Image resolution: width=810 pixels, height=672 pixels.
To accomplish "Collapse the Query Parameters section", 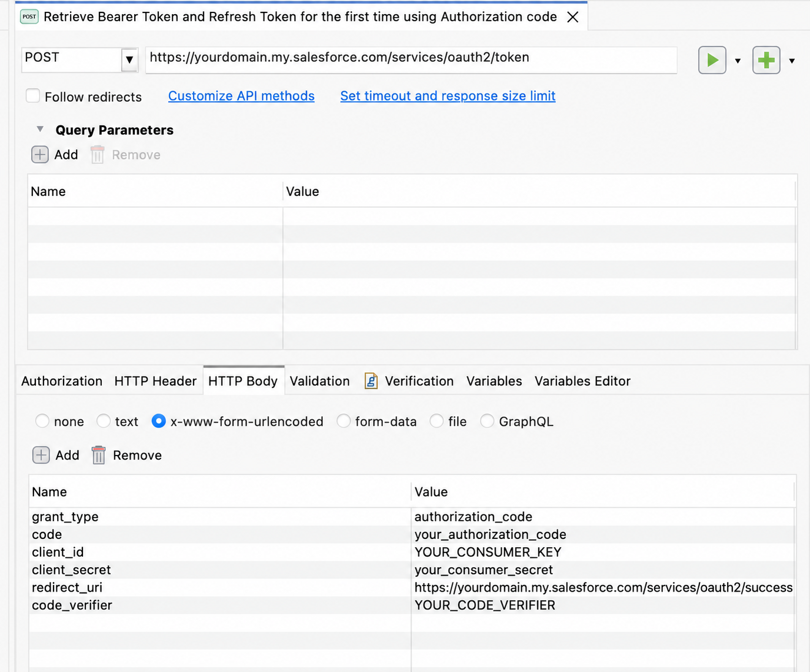I will tap(40, 129).
